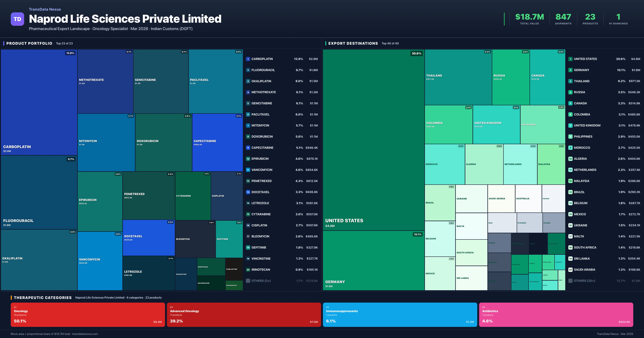644x338 pixels.
Task: Click rank 1 badge beside Carboplatin in legend
Action: click(x=248, y=59)
